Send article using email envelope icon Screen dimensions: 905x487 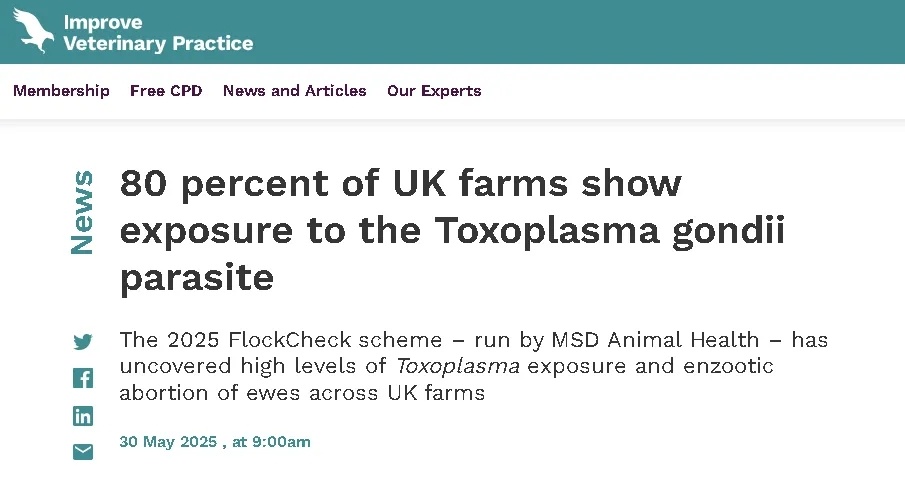pyautogui.click(x=83, y=452)
